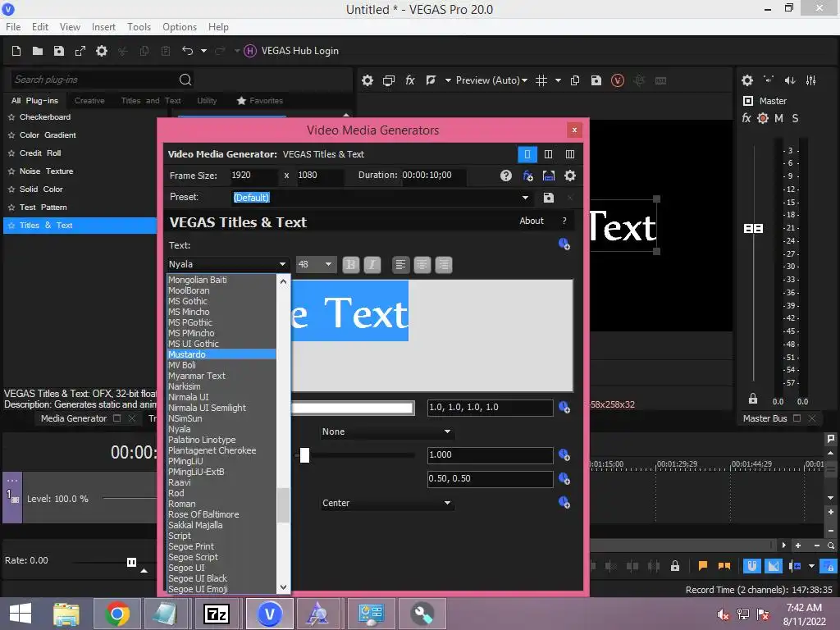Click the plug-in help question icon
This screenshot has width=840, height=630.
pyautogui.click(x=505, y=176)
